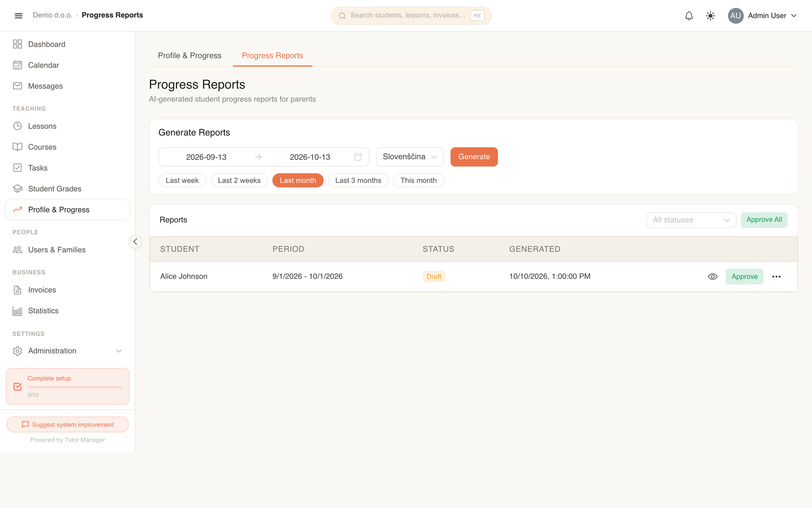This screenshot has width=812, height=508.
Task: Approve Alice Johnson's report
Action: pos(744,277)
